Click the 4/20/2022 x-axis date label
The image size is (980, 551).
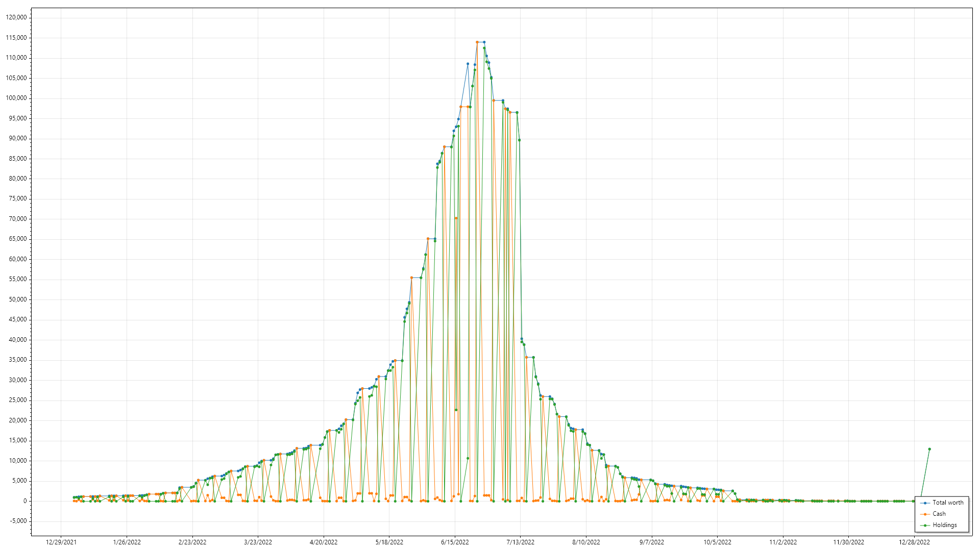(x=324, y=542)
